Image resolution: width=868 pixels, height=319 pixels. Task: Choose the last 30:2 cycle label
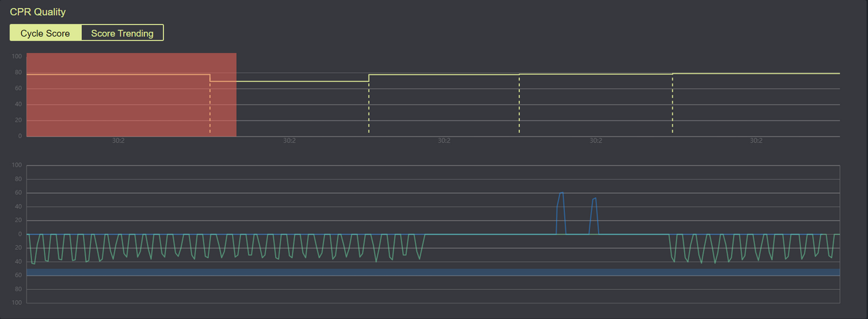[756, 141]
